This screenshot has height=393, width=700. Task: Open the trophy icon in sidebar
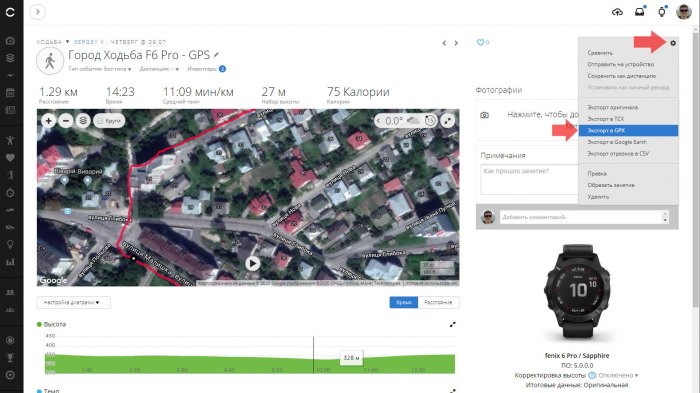pyautogui.click(x=10, y=358)
